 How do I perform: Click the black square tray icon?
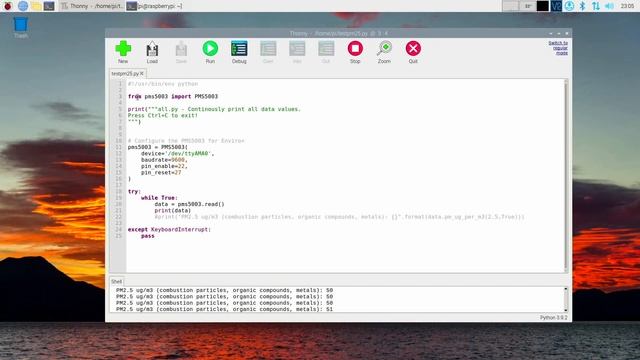542,6
